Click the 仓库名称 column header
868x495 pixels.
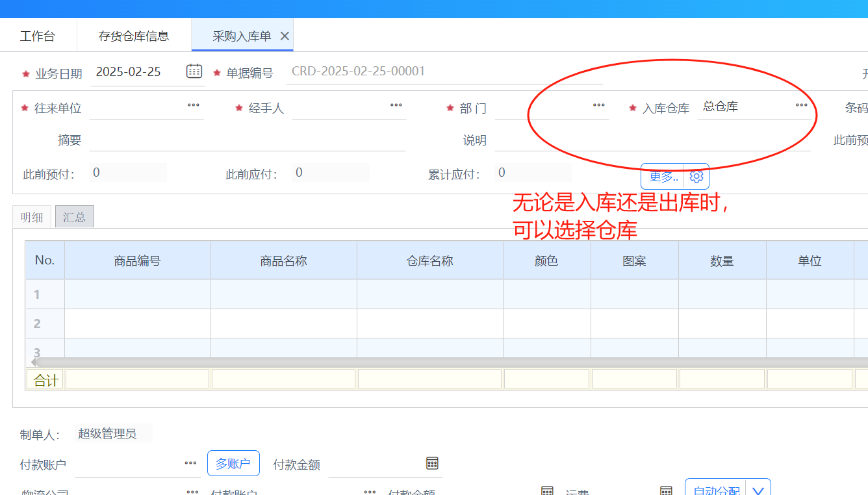click(x=429, y=260)
